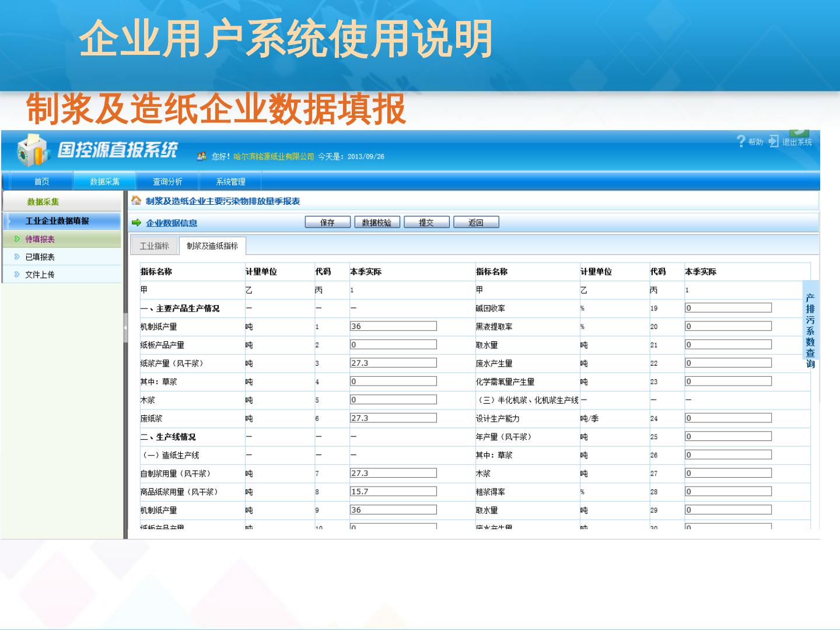Image resolution: width=840 pixels, height=630 pixels.
Task: Open the 数据采集 menu tab
Action: coord(104,181)
